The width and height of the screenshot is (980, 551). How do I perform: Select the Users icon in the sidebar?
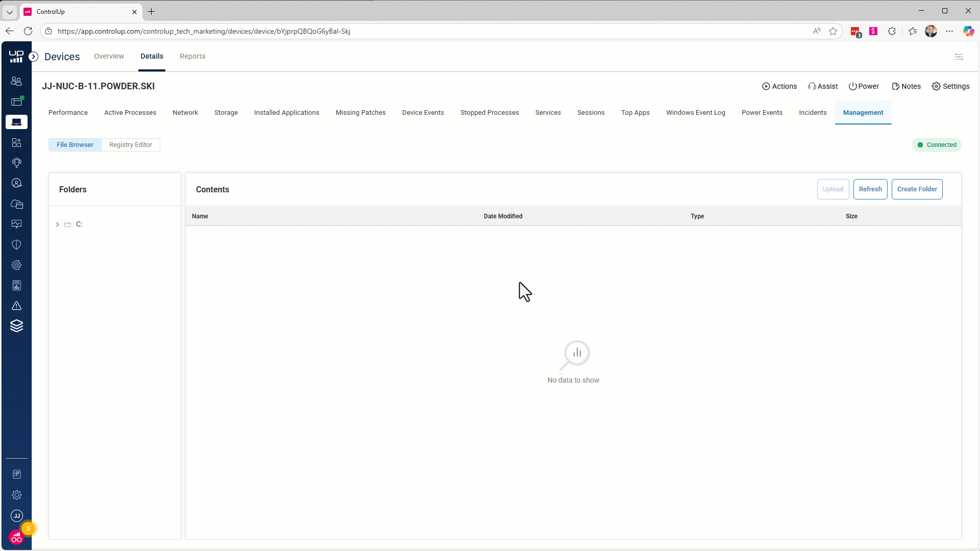pos(16,81)
